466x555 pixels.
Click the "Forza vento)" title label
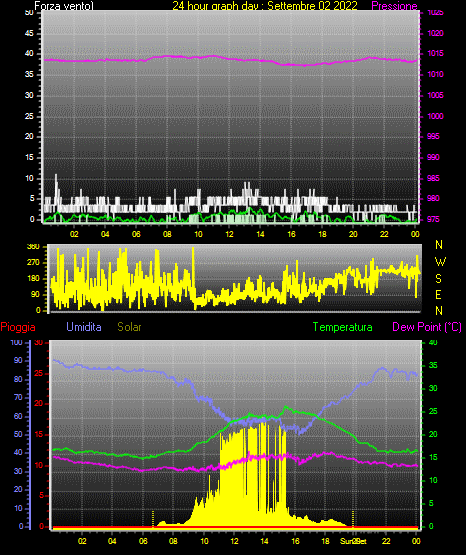pyautogui.click(x=64, y=6)
